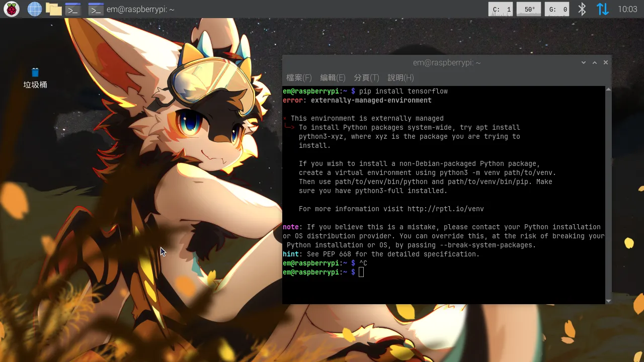Click terminal scrollbar down arrow

coord(608,301)
